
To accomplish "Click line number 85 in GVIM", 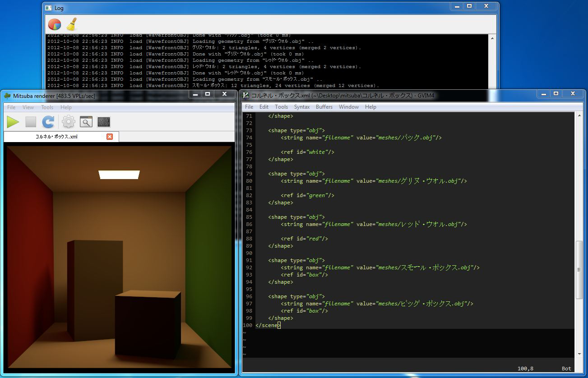I will 249,217.
